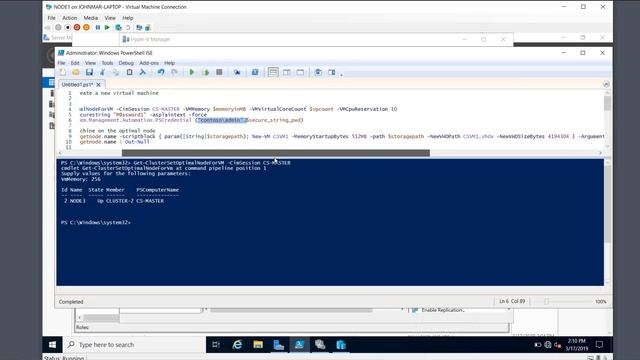Click the Run Selection icon in ISE toolbar
The image size is (640, 360).
pos(206,72)
